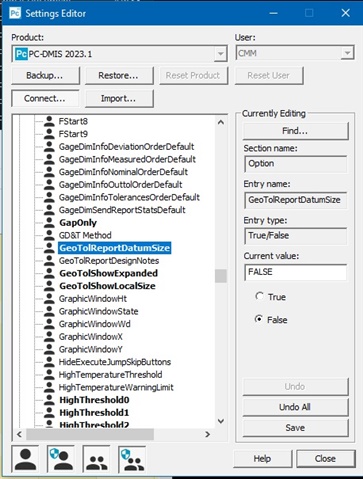Click the Backup... button
The width and height of the screenshot is (363, 479).
45,76
